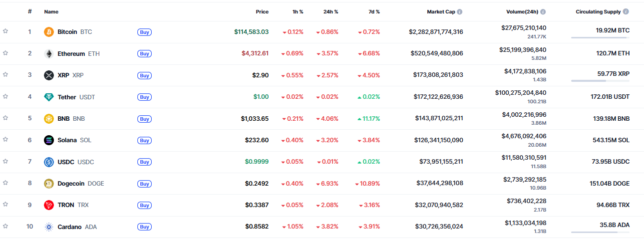644x239 pixels.
Task: Click the XRP coin icon
Action: [49, 75]
